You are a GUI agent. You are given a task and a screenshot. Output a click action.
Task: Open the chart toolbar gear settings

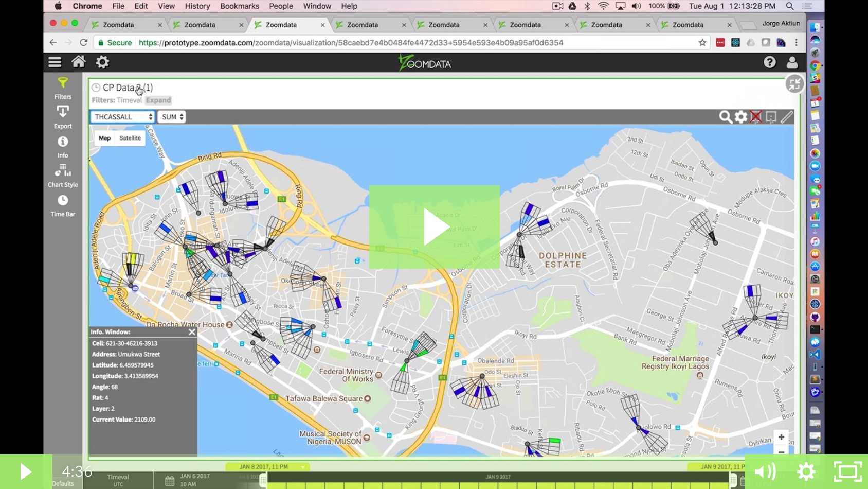tap(740, 117)
